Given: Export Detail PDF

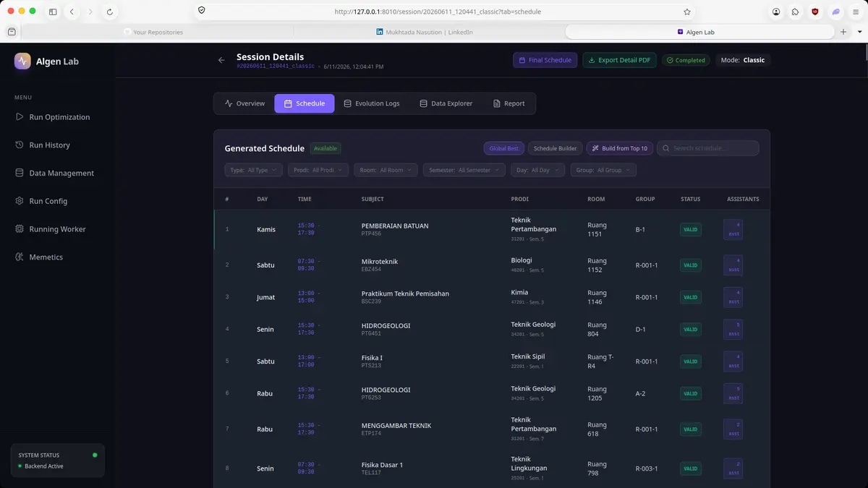Looking at the screenshot, I should tap(619, 60).
